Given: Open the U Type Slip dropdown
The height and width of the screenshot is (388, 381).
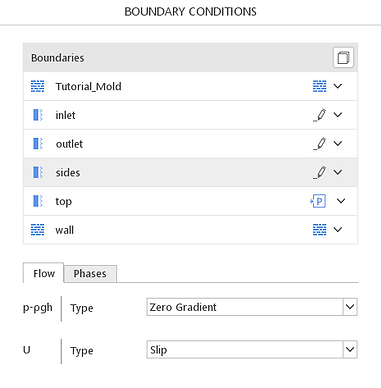Looking at the screenshot, I should click(x=252, y=349).
